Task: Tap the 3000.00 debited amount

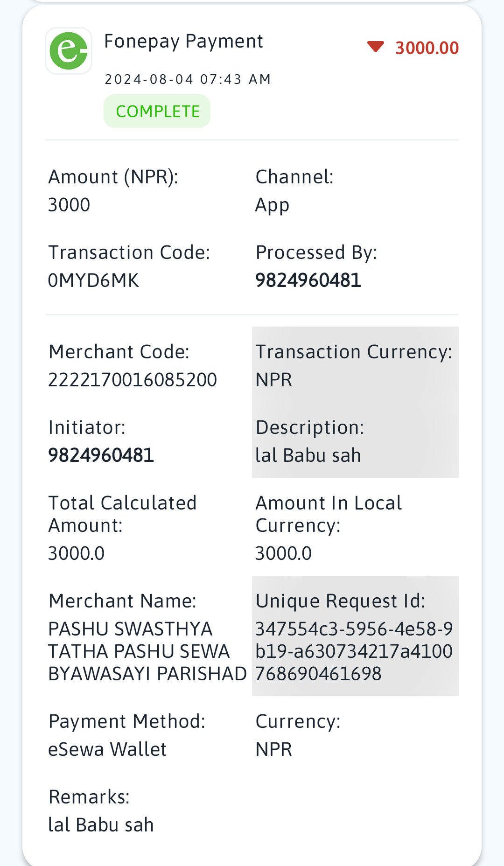Action: coord(427,48)
